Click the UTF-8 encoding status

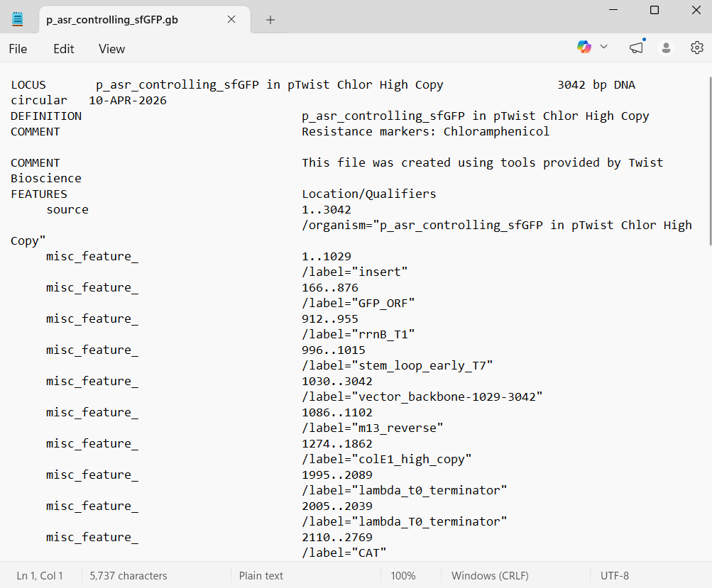click(x=614, y=576)
